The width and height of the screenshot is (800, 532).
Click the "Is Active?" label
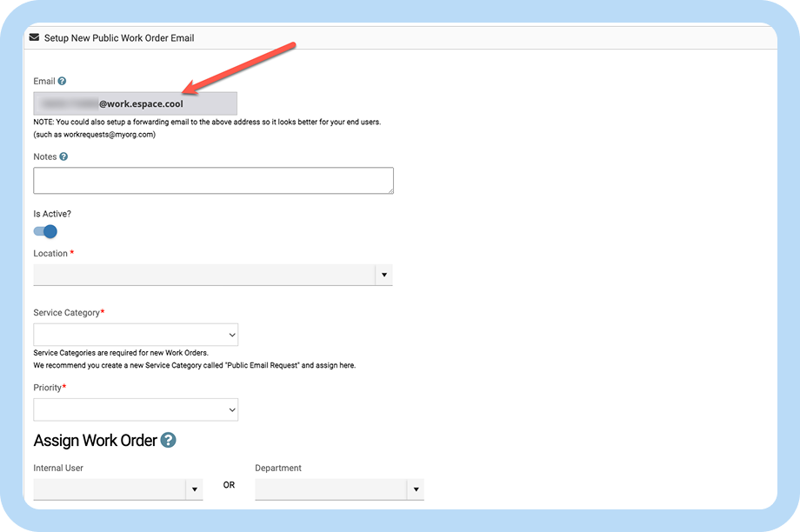(x=52, y=213)
